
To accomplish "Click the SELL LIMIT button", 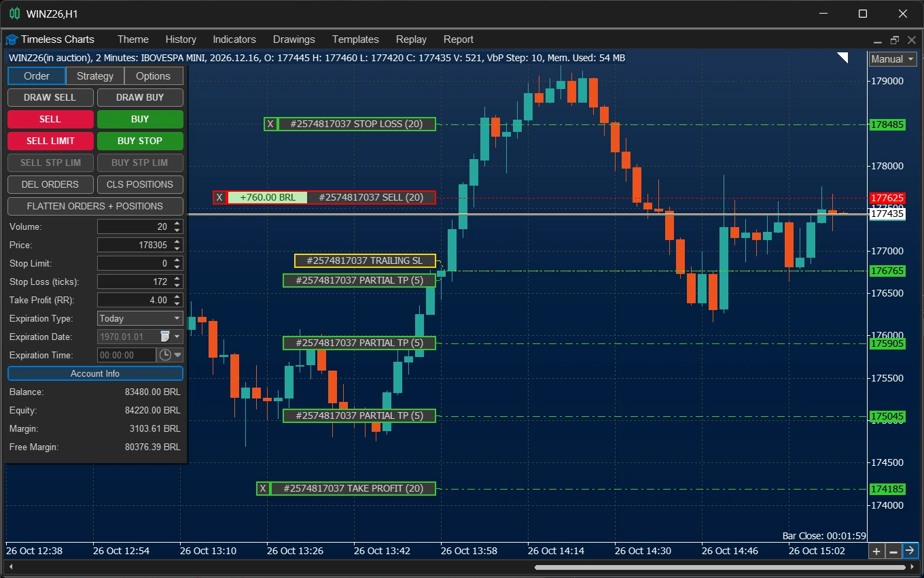I will pos(50,141).
